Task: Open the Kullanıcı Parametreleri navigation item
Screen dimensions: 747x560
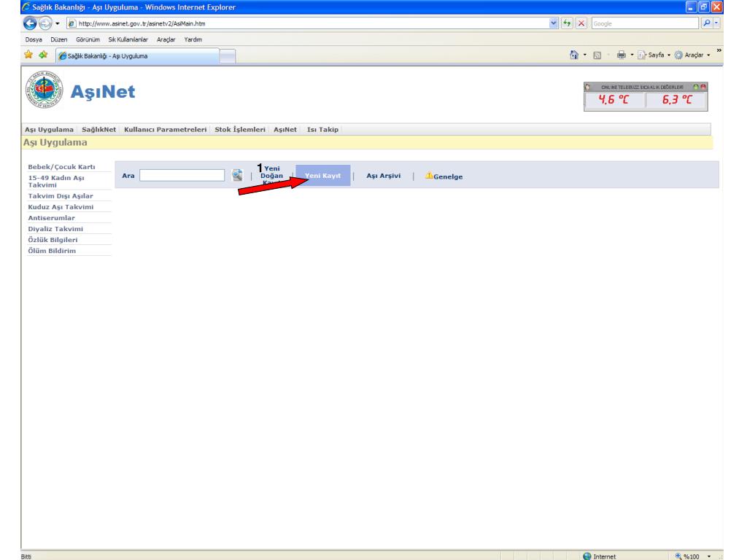Action: tap(166, 130)
